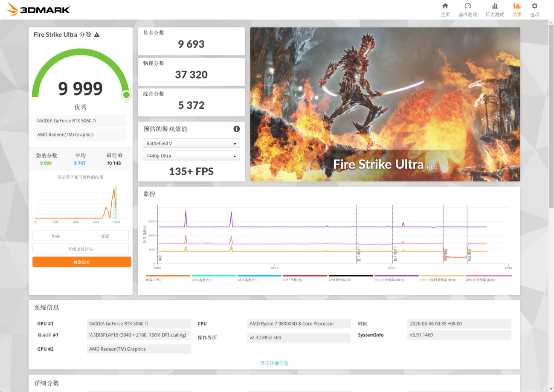Viewport: 554px width, 392px height.
Task: Click the info icon beside 最佳 score
Action: (120, 156)
